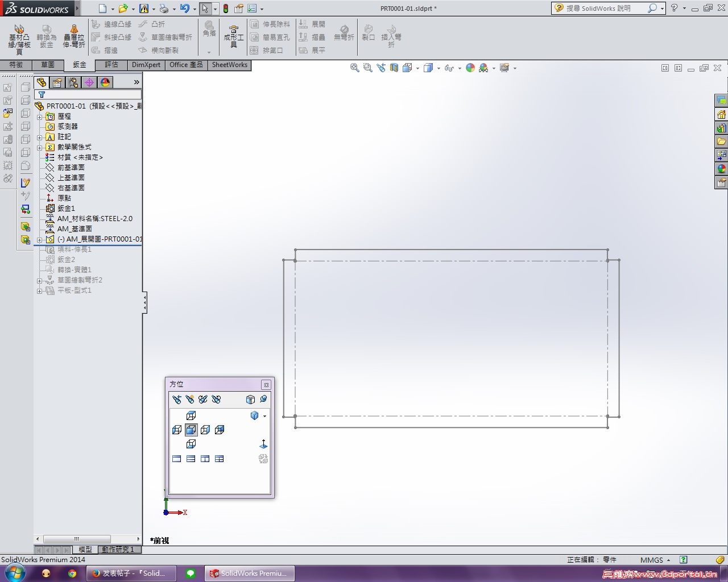Image resolution: width=728 pixels, height=582 pixels.
Task: Open the file properties icon
Action: pyautogui.click(x=239, y=9)
